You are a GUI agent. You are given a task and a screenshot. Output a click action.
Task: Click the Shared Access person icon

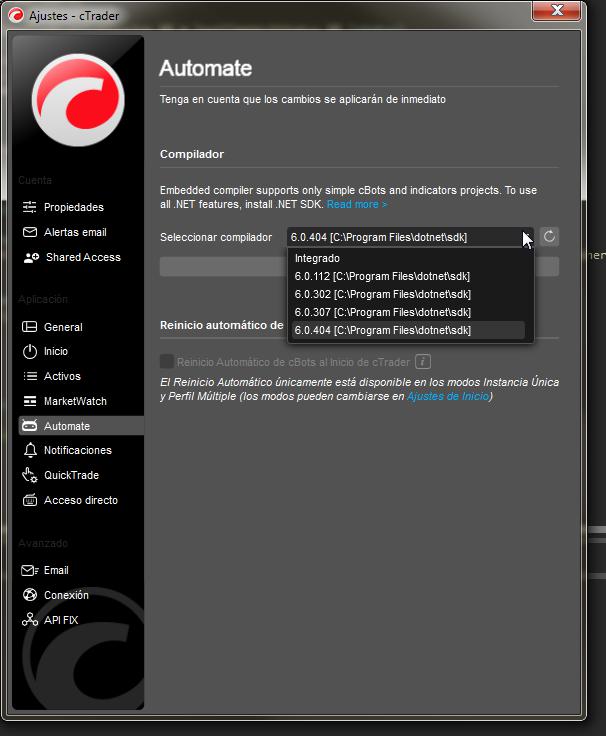tap(31, 257)
